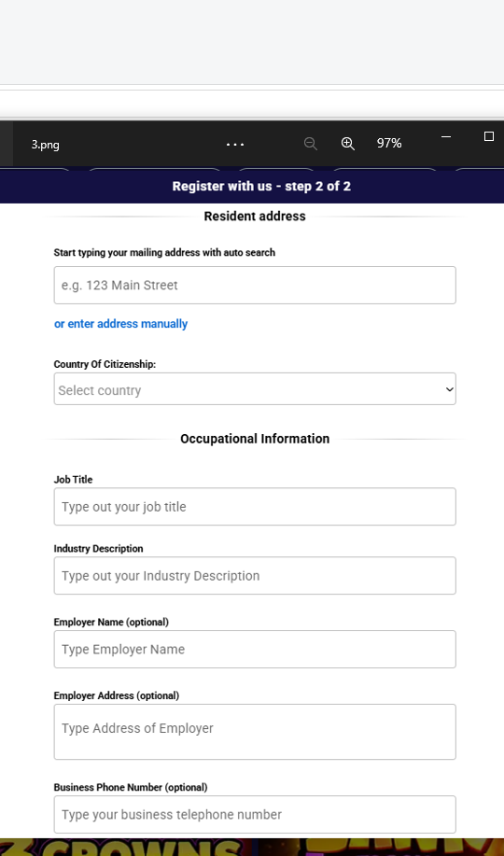The width and height of the screenshot is (504, 856).
Task: Click the Country Of Citizenship label
Action: click(x=105, y=364)
